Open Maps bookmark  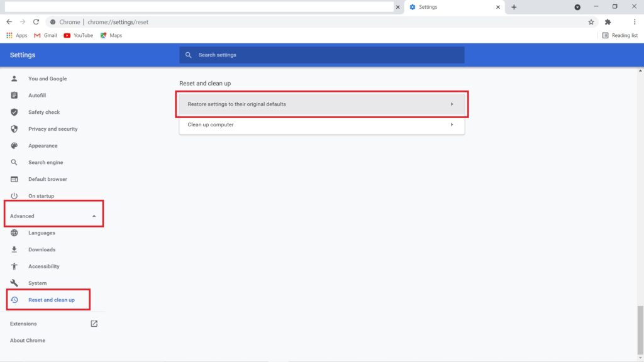pyautogui.click(x=111, y=35)
